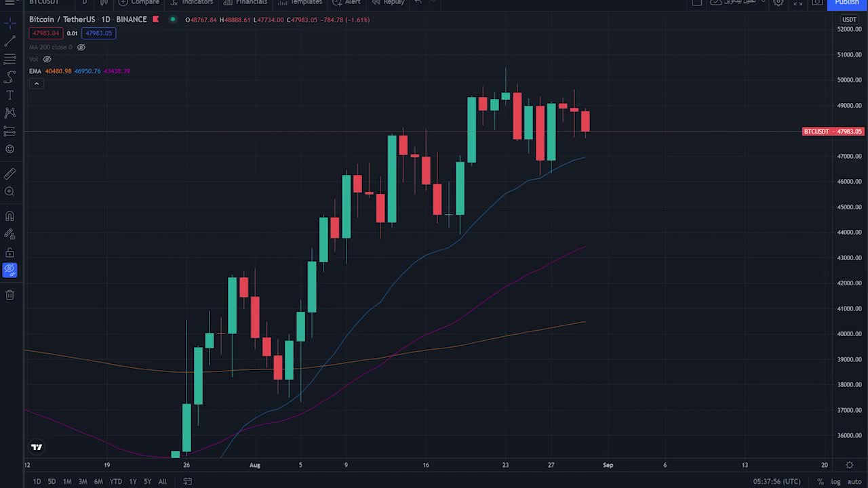Switch to the 5D timeframe tab
This screenshot has height=488, width=868.
52,481
